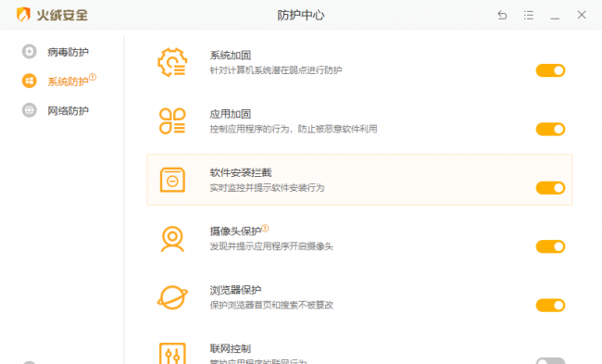Disable the 软件安装拦截 toggle
The height and width of the screenshot is (364, 602).
pyautogui.click(x=550, y=188)
